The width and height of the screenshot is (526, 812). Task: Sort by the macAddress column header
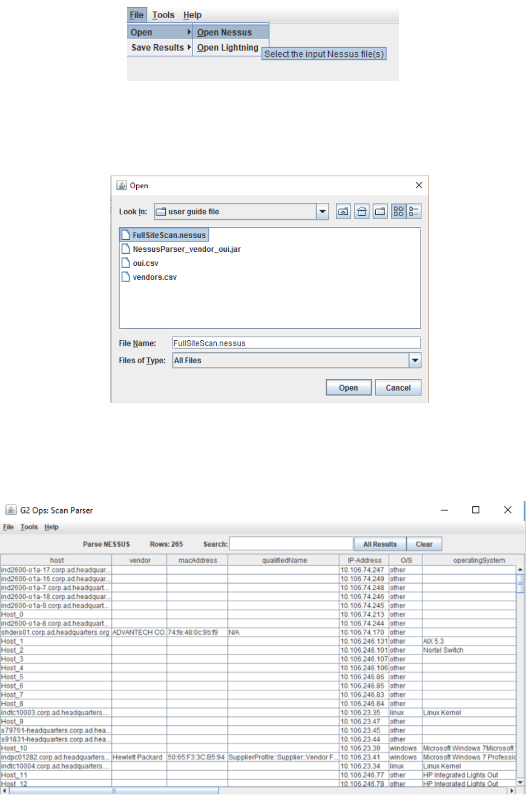click(197, 560)
